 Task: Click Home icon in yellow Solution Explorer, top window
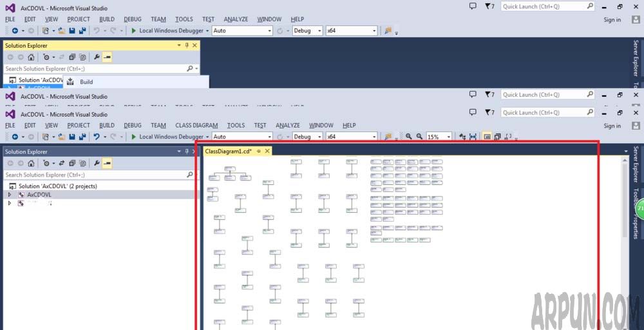click(x=31, y=57)
